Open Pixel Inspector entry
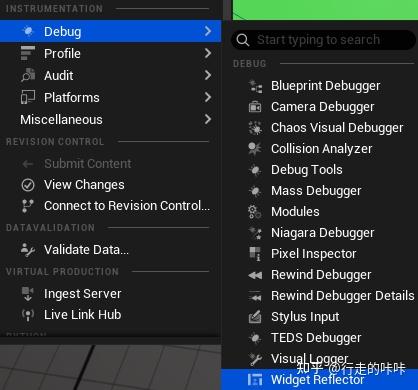 coord(319,254)
